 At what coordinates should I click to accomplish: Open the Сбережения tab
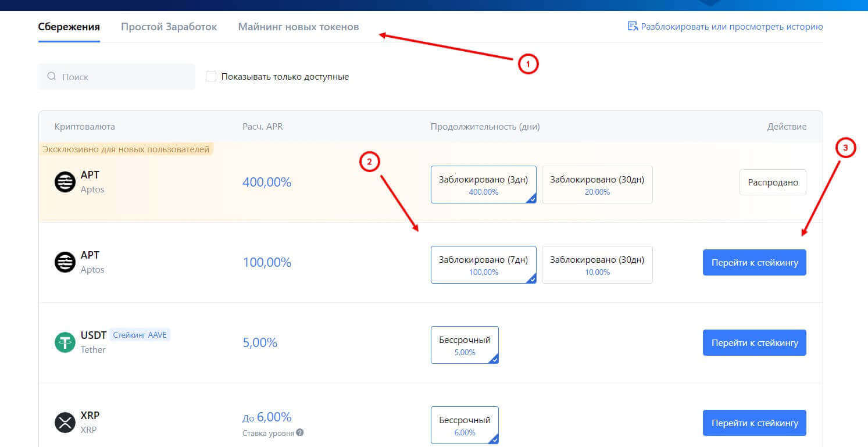[x=69, y=27]
